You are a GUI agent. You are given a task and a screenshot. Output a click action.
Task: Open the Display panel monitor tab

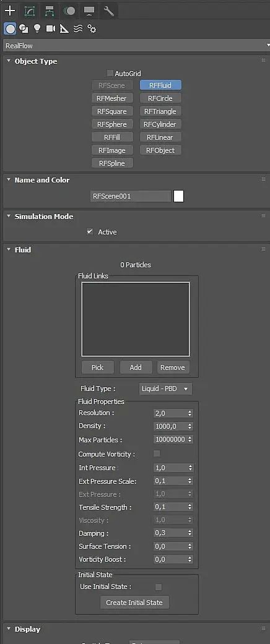89,11
